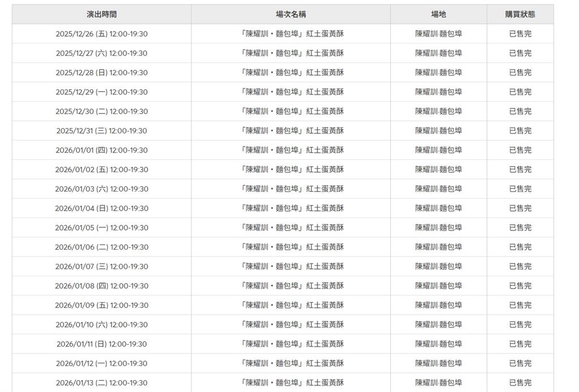This screenshot has width=579, height=392.
Task: Select the 2026/01/08 performance date
Action: coord(102,285)
